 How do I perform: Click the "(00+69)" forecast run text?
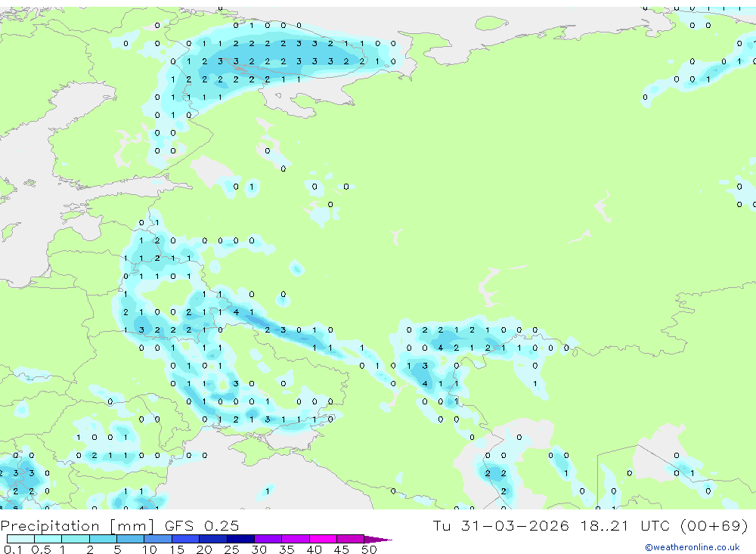point(714,525)
